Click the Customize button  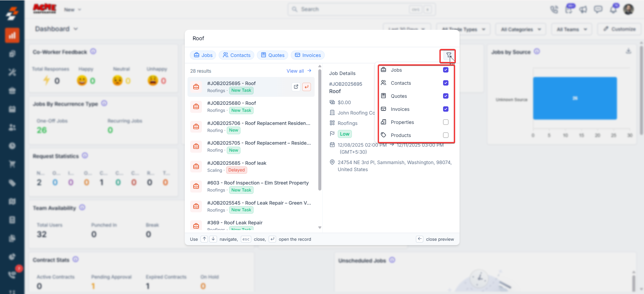[x=619, y=29]
